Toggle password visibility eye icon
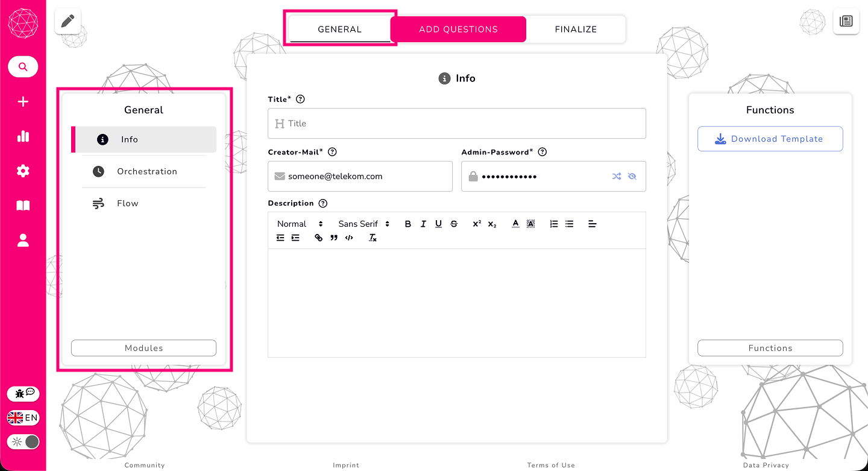 (632, 177)
